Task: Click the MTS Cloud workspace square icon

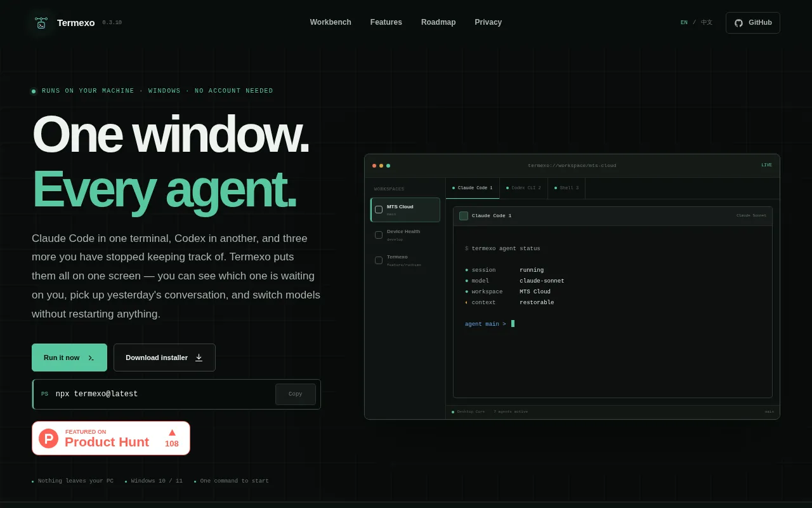Action: [x=379, y=210]
